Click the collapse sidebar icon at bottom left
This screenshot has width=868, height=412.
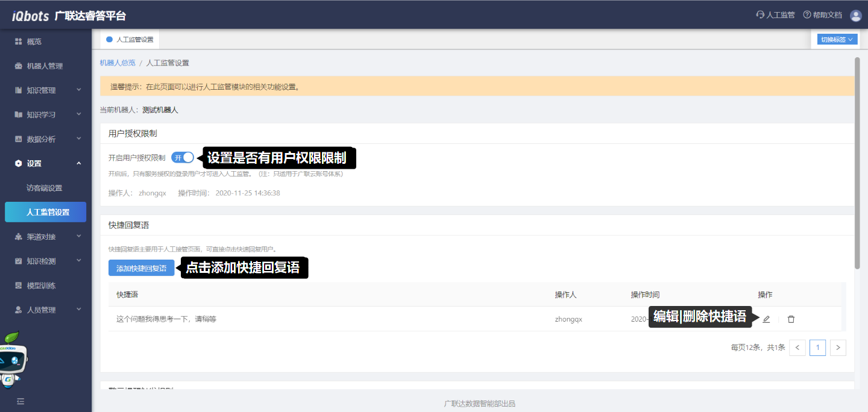[20, 401]
